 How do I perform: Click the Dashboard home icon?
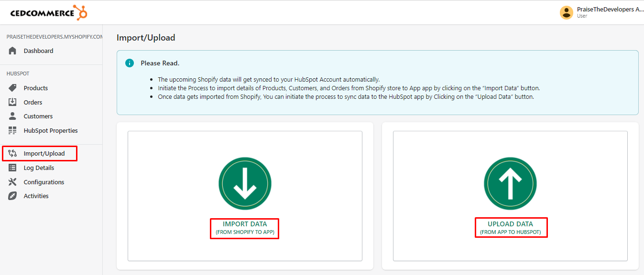[13, 51]
